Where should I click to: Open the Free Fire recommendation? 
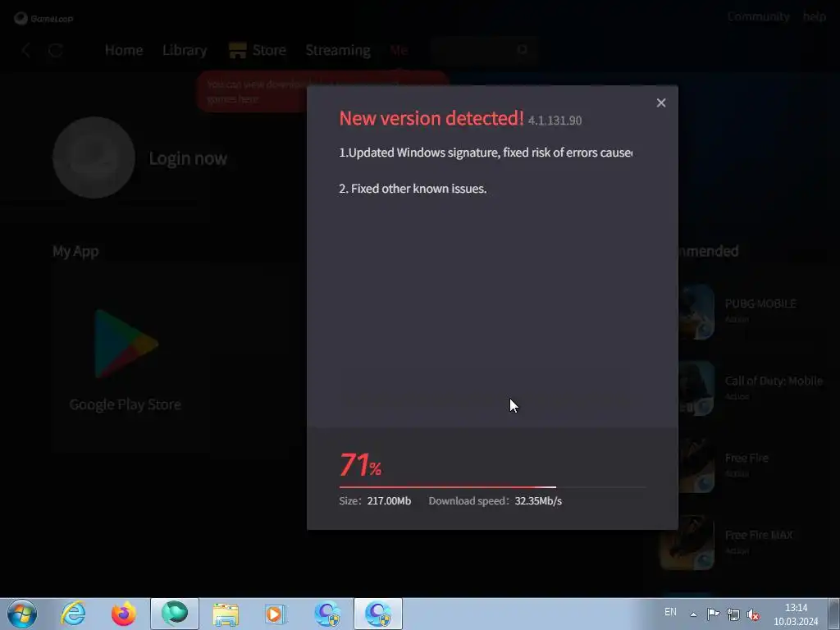point(746,458)
